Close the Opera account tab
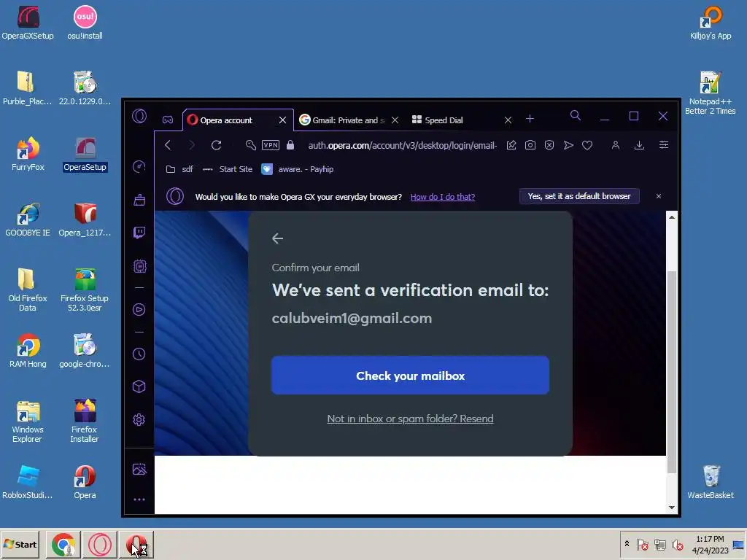This screenshot has height=560, width=747. tap(282, 120)
